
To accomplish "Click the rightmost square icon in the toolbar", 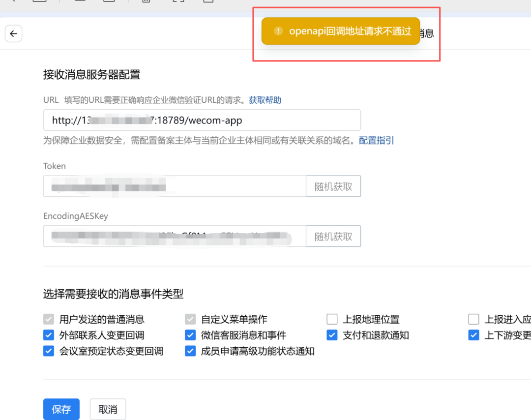I will (209, 2).
